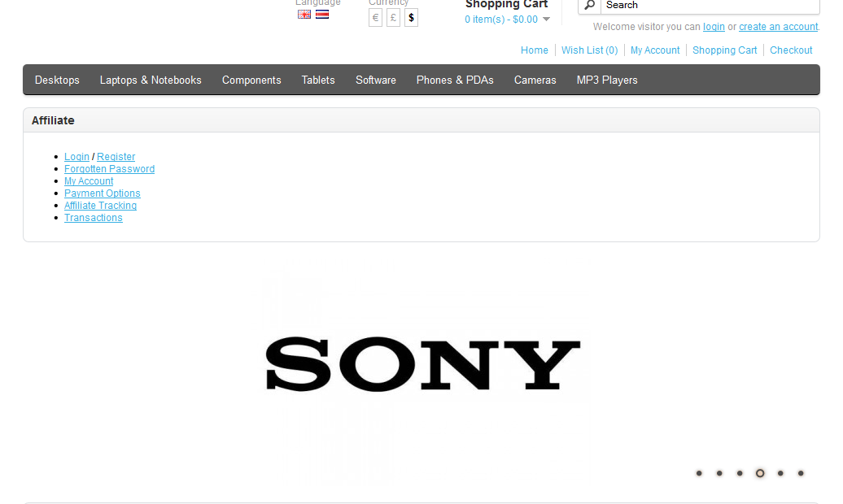This screenshot has height=504, width=843.
Task: Click the magnifying glass search icon
Action: pyautogui.click(x=591, y=5)
